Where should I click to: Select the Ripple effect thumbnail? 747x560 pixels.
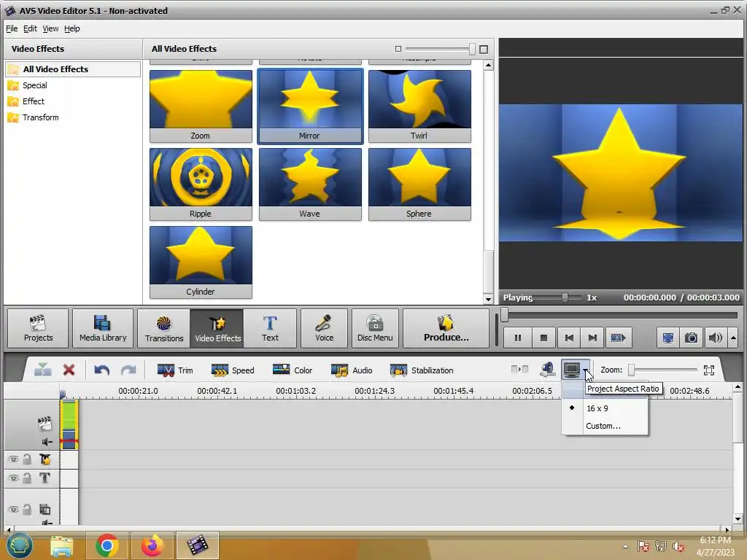201,184
